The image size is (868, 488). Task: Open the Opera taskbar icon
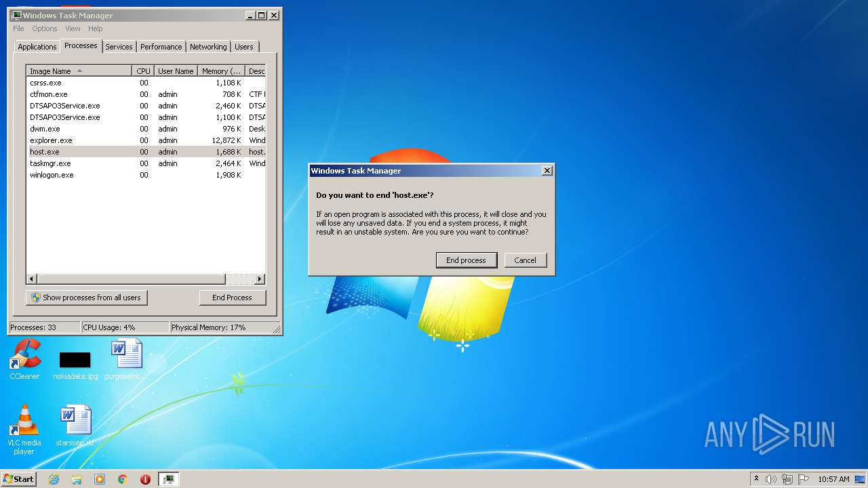pos(145,479)
